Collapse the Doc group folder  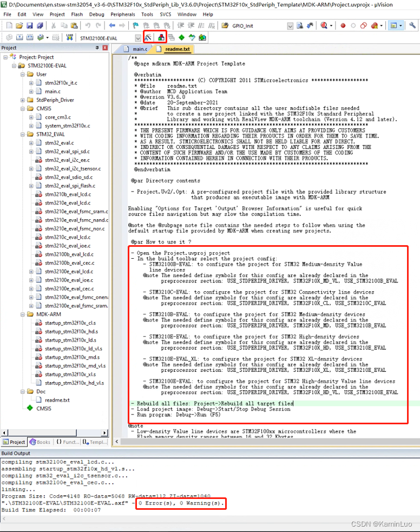pos(22,391)
